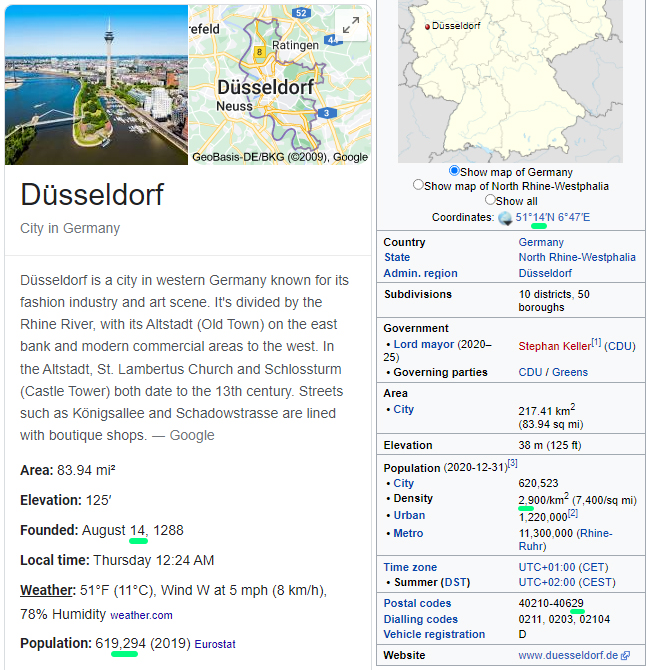The image size is (650, 670).
Task: Open footnote [3] beside Population date
Action: click(512, 464)
